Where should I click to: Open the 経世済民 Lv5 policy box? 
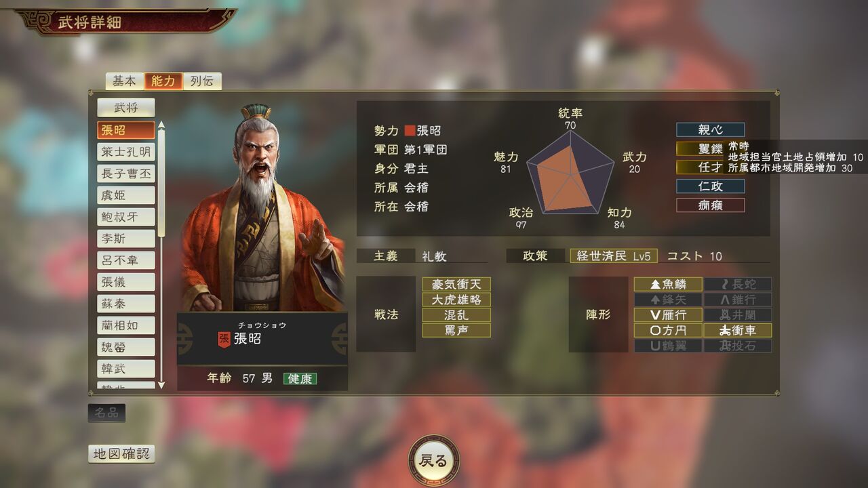click(x=614, y=256)
